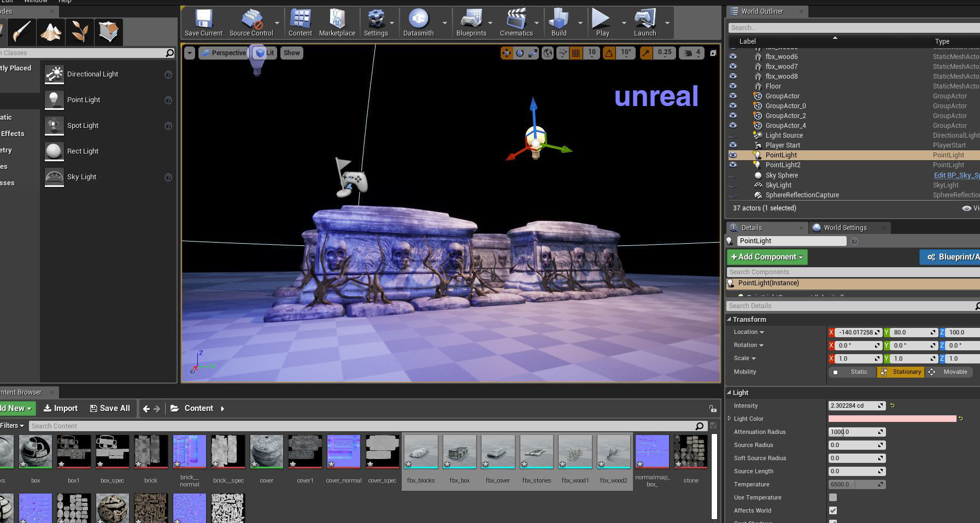980x523 pixels.
Task: Click the Edit BP_Sky_Sphere link
Action: 956,175
